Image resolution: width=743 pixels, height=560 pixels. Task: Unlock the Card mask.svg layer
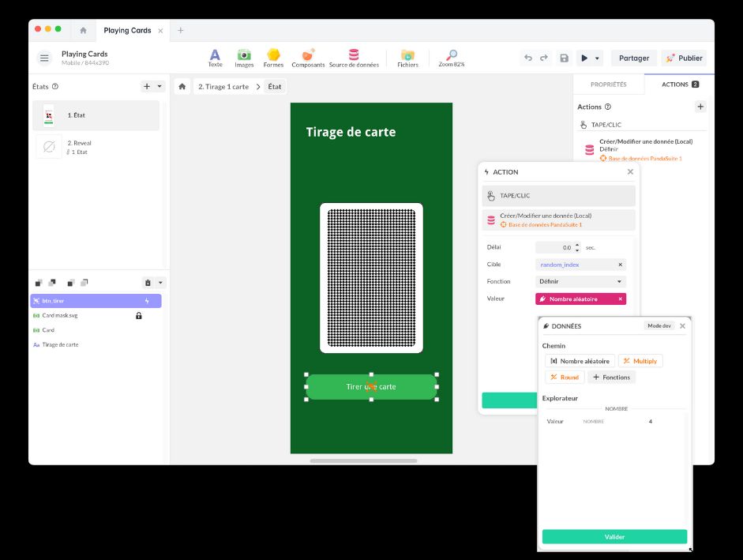click(x=139, y=316)
